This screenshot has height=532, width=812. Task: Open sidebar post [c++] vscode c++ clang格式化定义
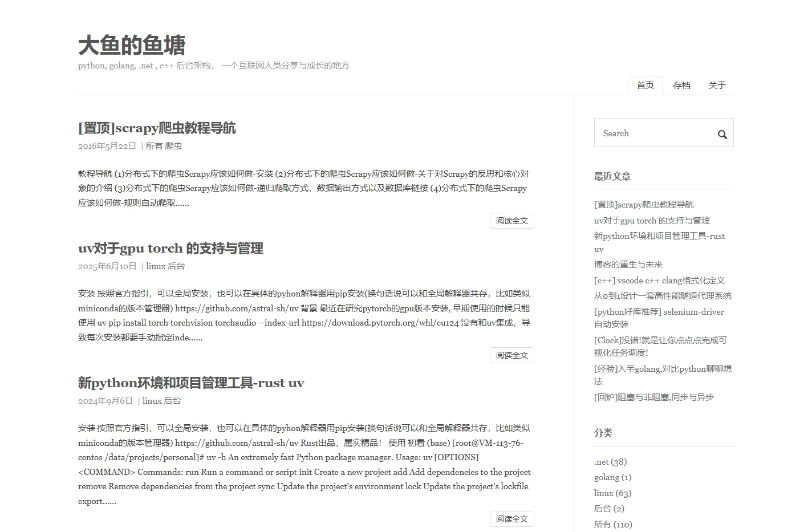coord(659,281)
